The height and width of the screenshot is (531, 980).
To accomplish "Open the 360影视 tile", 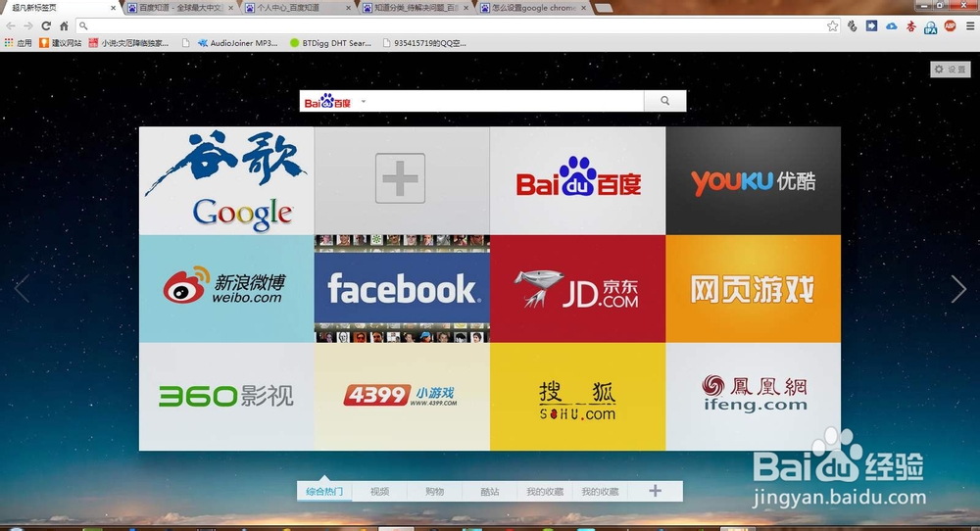I will pyautogui.click(x=226, y=396).
